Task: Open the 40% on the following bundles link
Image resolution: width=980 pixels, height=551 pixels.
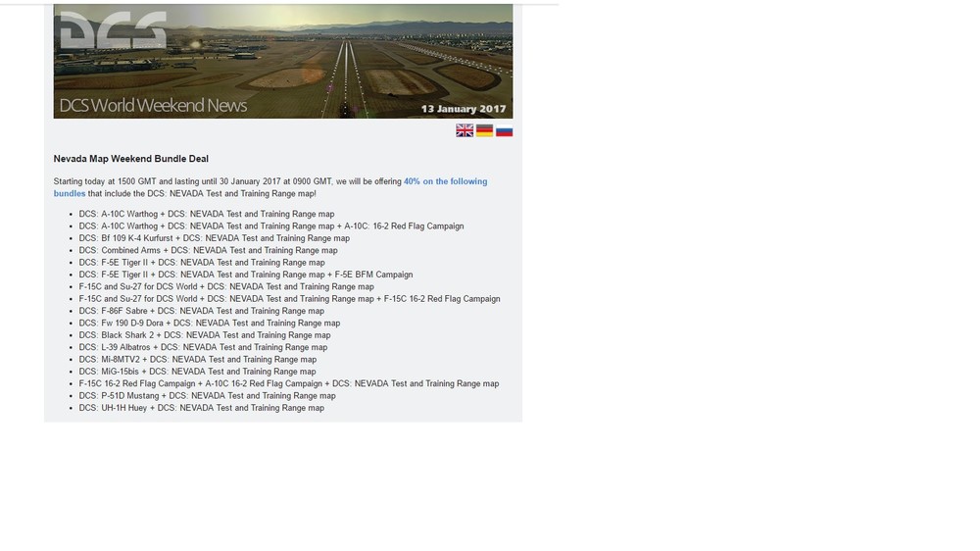Action: pos(270,187)
